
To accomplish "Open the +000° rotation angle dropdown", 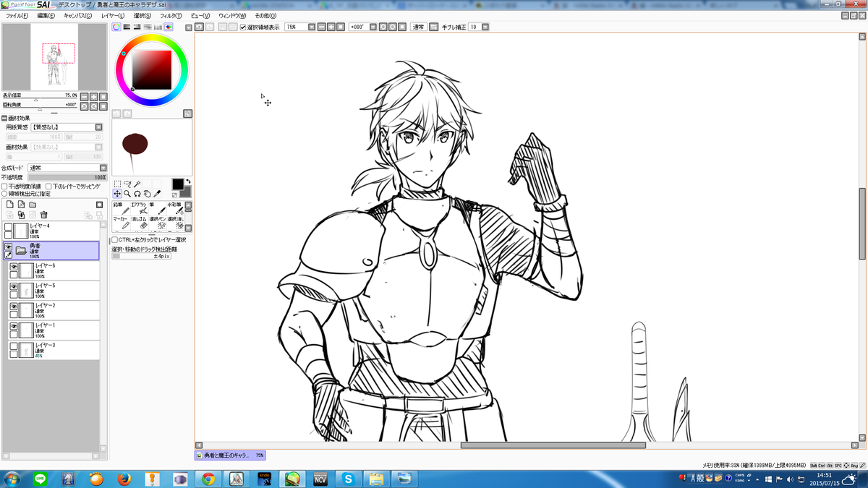I will (x=373, y=27).
